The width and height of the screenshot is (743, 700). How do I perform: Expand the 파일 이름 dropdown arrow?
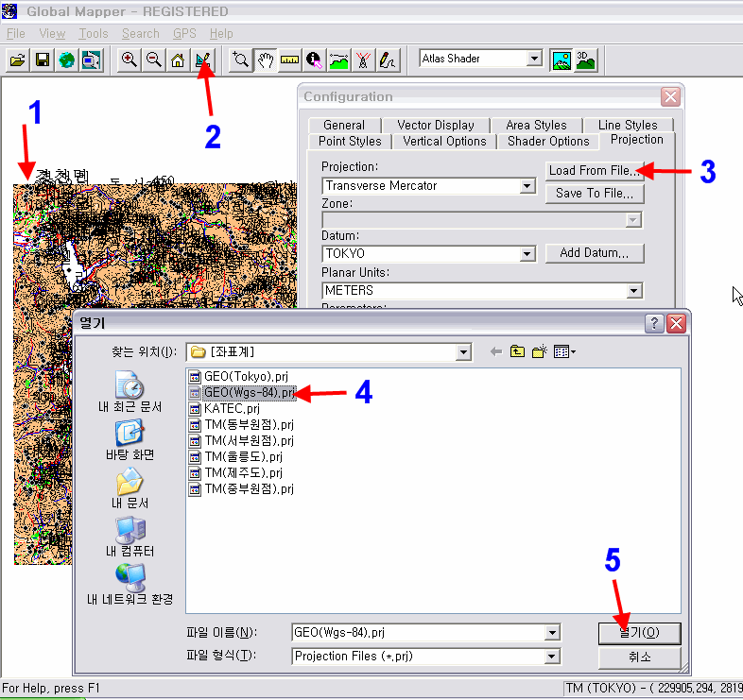(551, 633)
